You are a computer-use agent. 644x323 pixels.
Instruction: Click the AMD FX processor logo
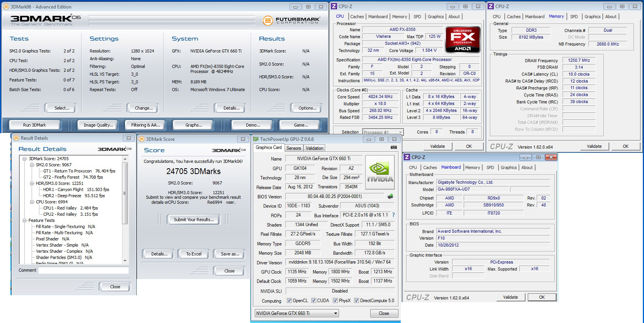(x=463, y=39)
